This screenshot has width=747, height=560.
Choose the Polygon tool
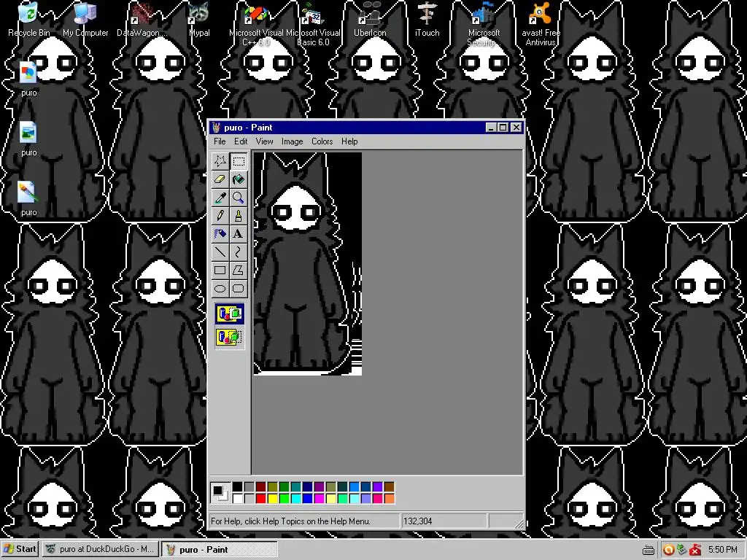[239, 270]
